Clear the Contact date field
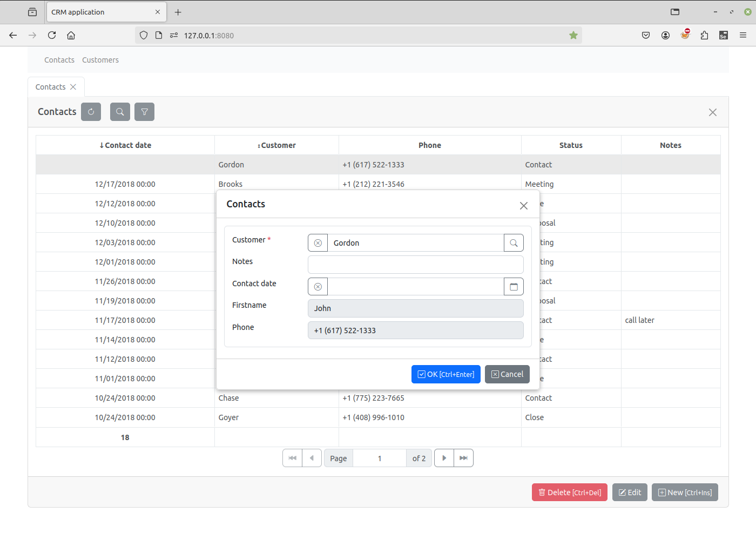The width and height of the screenshot is (756, 533). point(318,287)
